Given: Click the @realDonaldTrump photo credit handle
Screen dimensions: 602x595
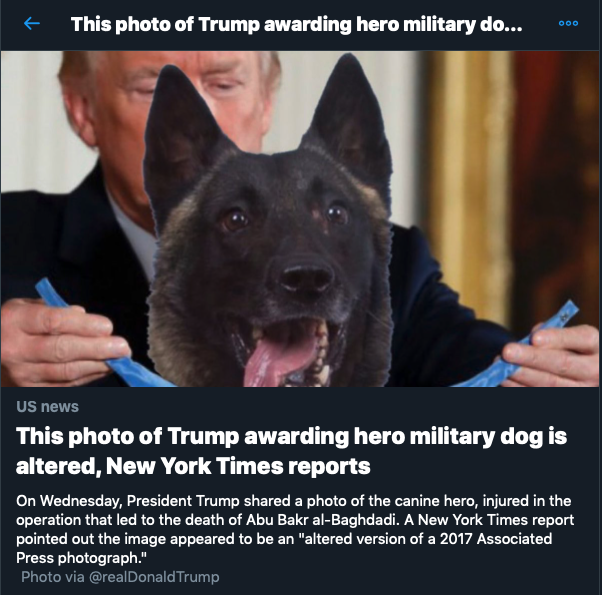Looking at the screenshot, I should pyautogui.click(x=154, y=577).
